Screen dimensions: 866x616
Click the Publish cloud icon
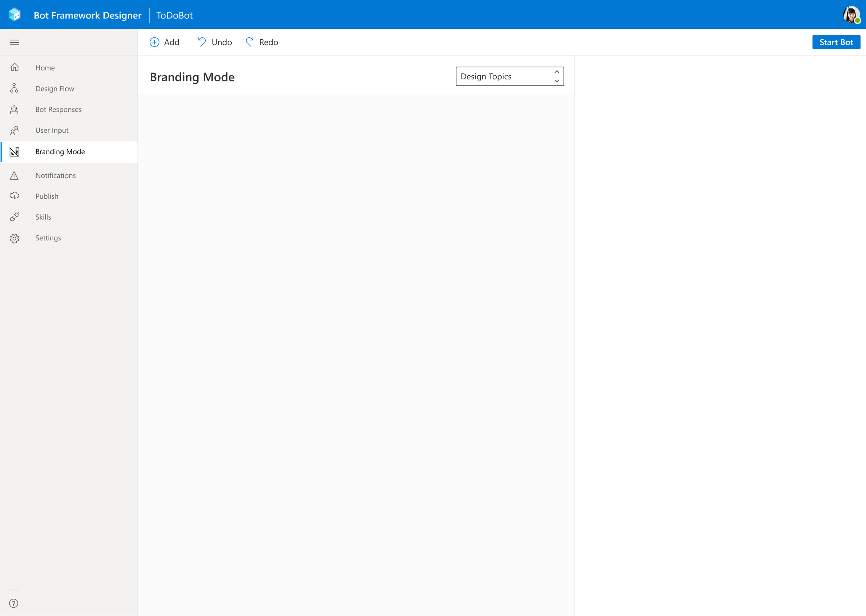click(x=14, y=196)
